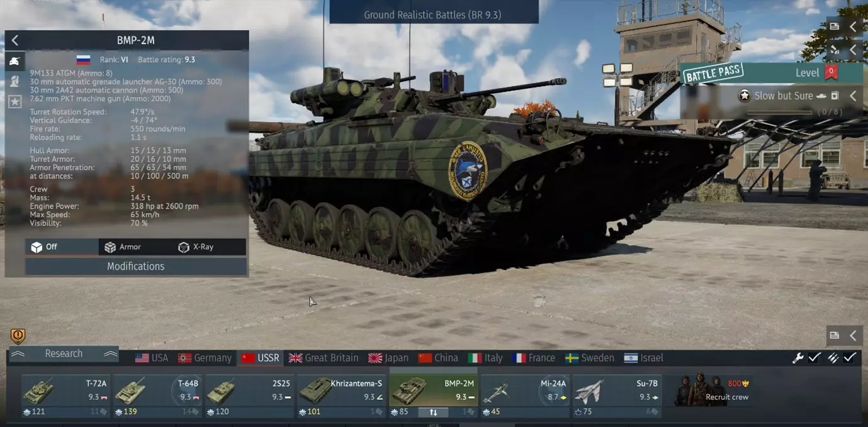Click the T-64B crew level 139 badge
Screen dimensions: 868x427
[x=126, y=412]
